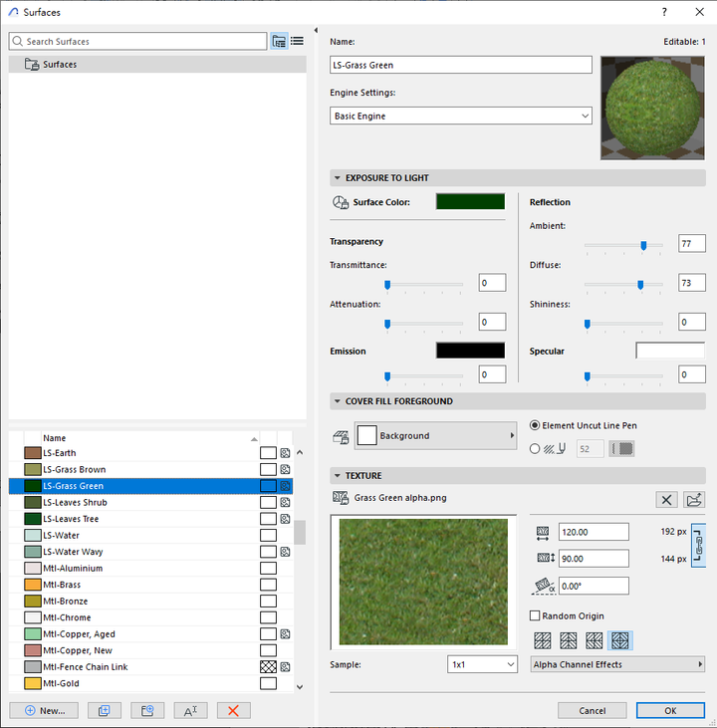717x728 pixels.
Task: Collapse the COVER FILL FOREGROUND section
Action: (338, 401)
